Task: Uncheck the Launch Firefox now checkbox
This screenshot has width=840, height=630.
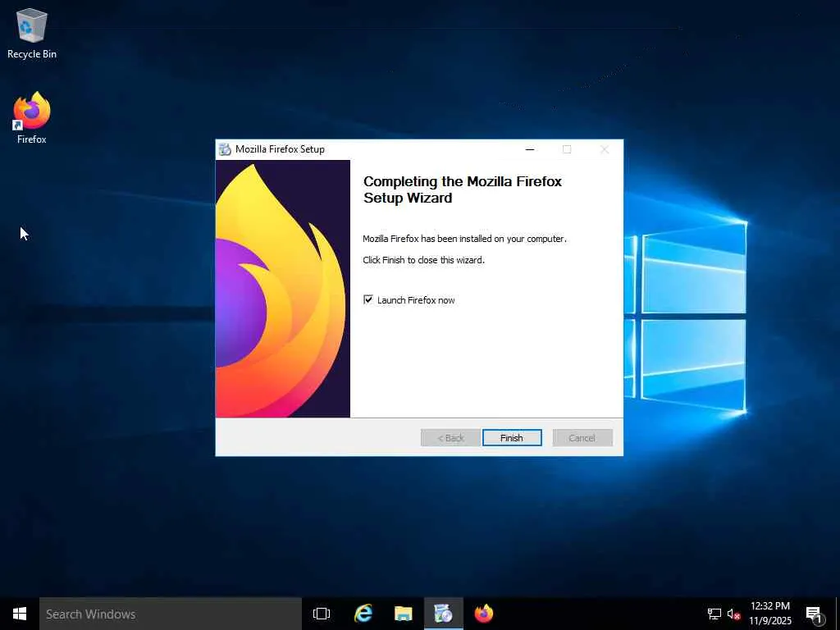Action: 368,299
